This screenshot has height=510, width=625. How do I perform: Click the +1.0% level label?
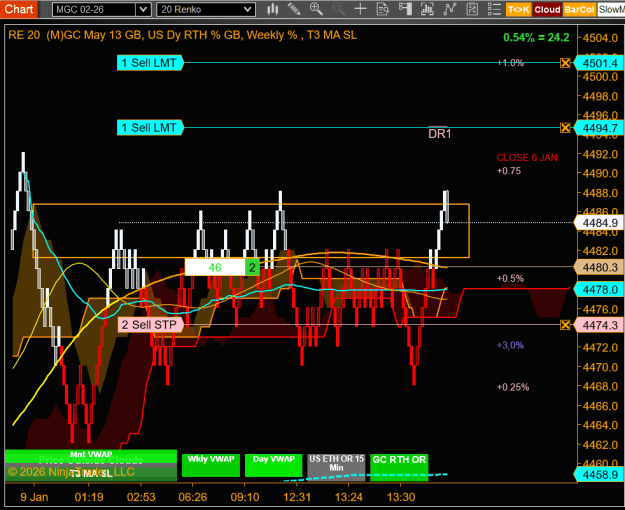[x=511, y=63]
